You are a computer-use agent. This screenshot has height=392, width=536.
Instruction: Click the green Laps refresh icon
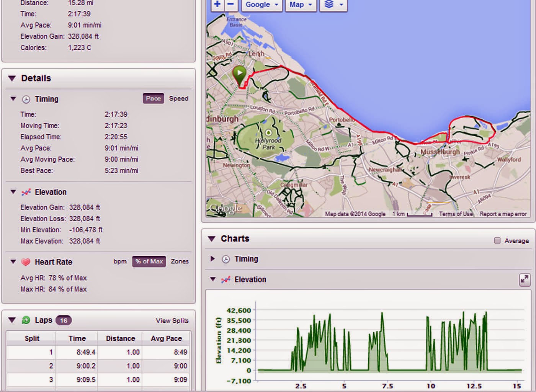(26, 320)
